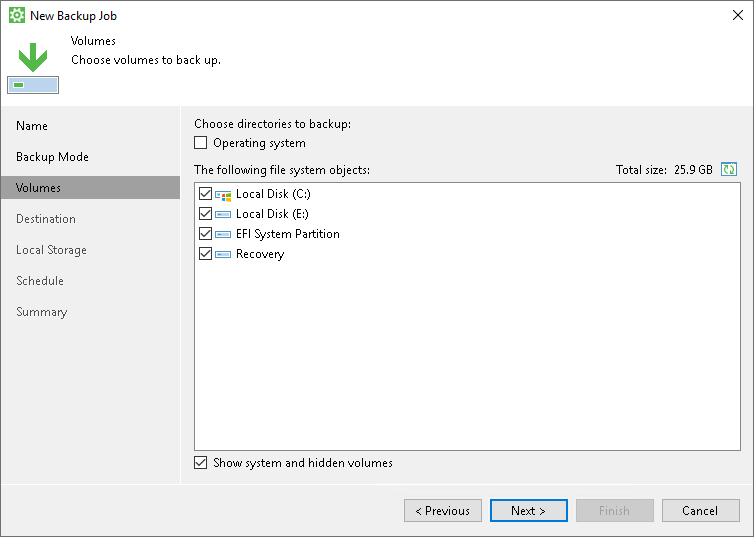
Task: Click the Local Disk (E:) drive icon
Action: click(x=223, y=214)
